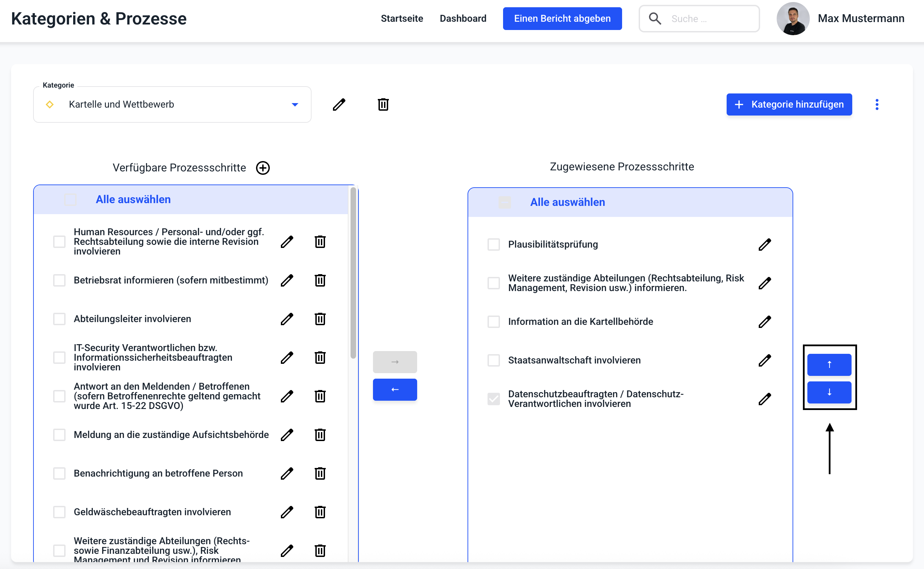Viewport: 924px width, 569px height.
Task: Add a process step via the plus circle
Action: coord(263,168)
